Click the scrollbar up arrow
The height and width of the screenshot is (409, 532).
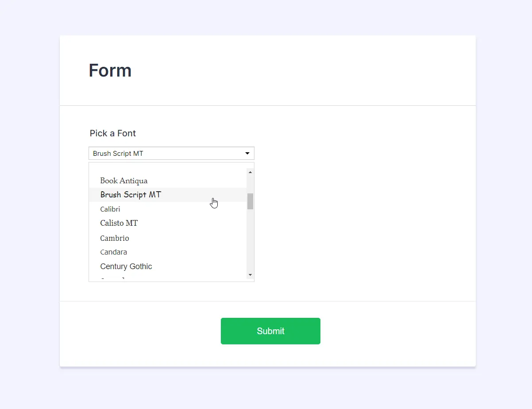tap(250, 172)
